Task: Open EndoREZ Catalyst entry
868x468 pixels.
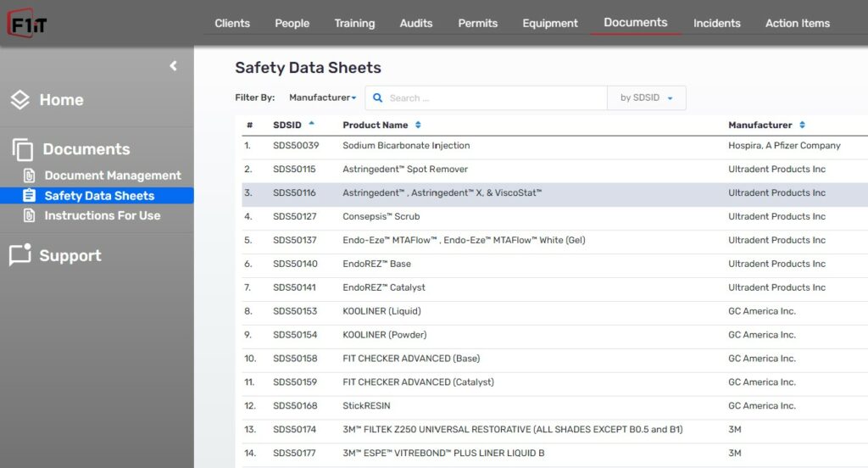Action: (384, 287)
